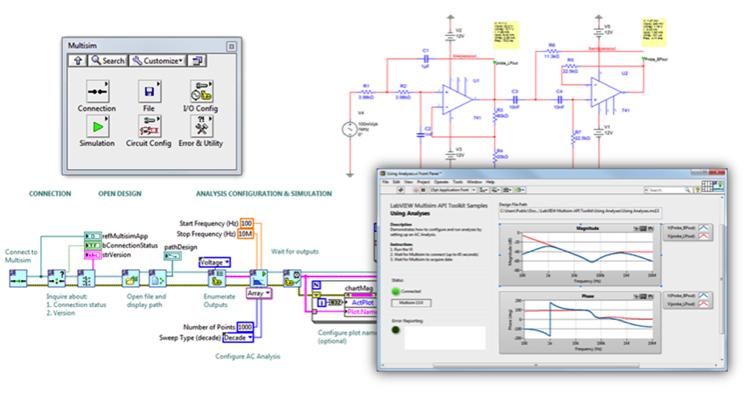This screenshot has width=750, height=394.
Task: Pin the Multisim palette with the thumbtack
Action: tap(232, 46)
